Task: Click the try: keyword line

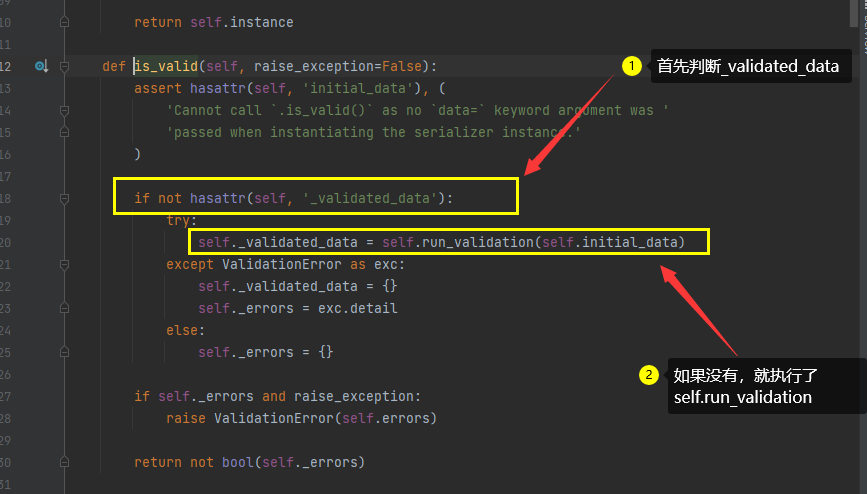Action: [181, 220]
